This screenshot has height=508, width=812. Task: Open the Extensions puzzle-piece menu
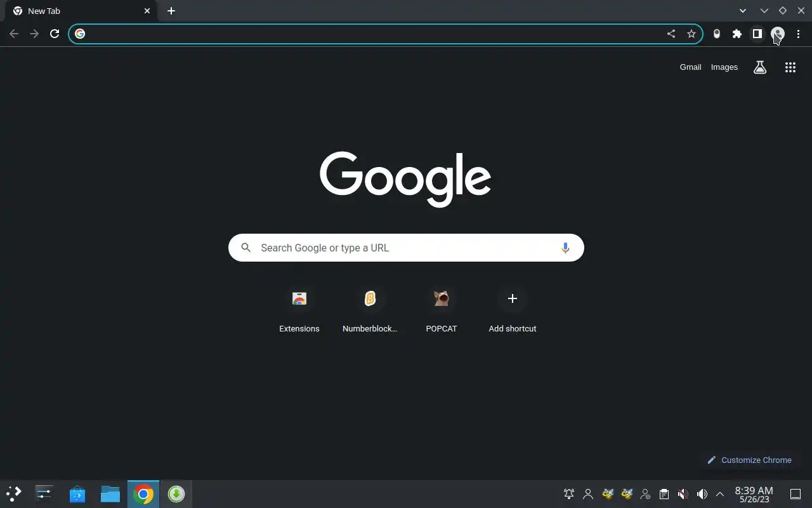coord(737,34)
